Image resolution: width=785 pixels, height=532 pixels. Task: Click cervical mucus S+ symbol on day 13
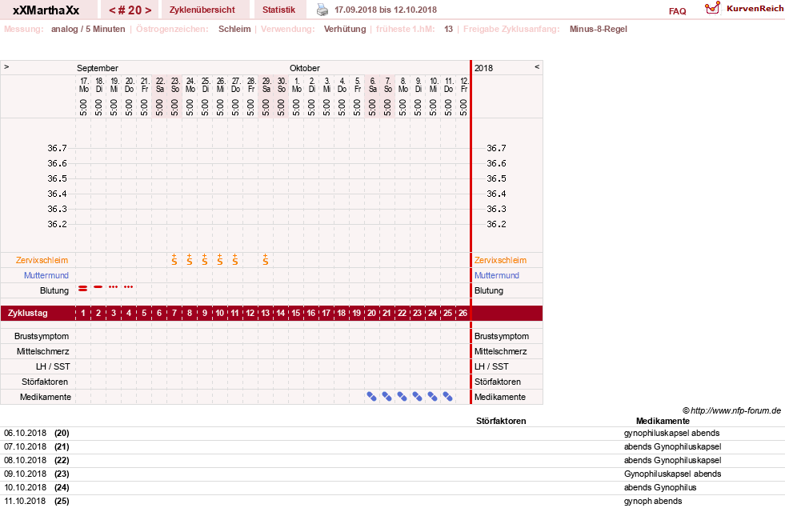(x=266, y=259)
